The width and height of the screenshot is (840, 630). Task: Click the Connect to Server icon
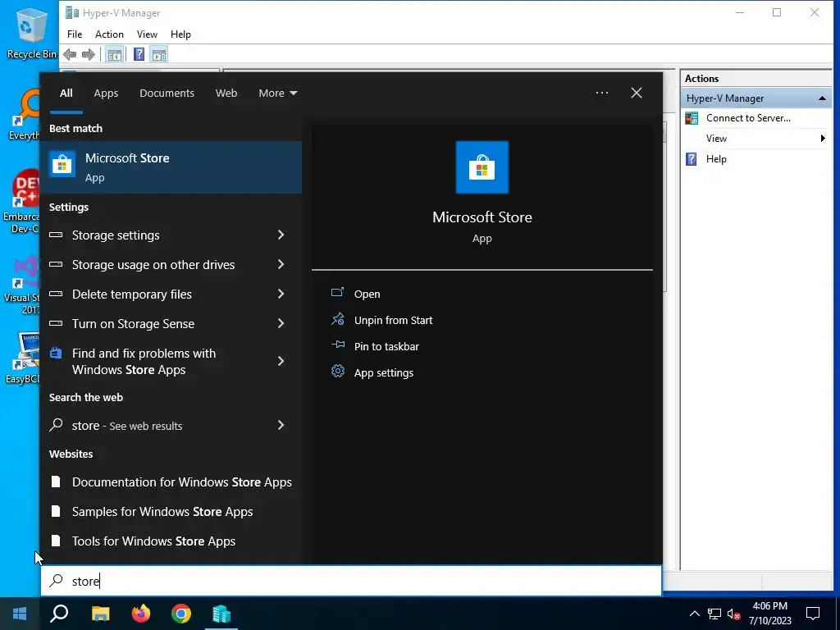tap(692, 118)
